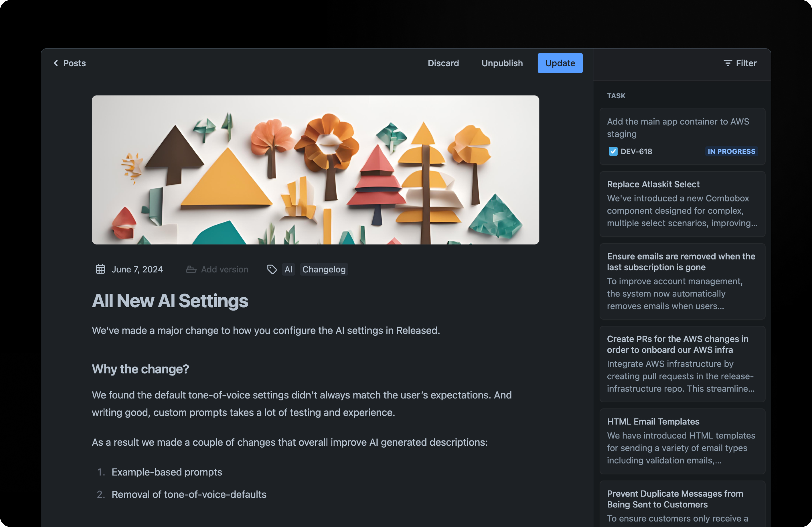Click the Unpublish button
Viewport: 812px width, 527px height.
(x=502, y=63)
